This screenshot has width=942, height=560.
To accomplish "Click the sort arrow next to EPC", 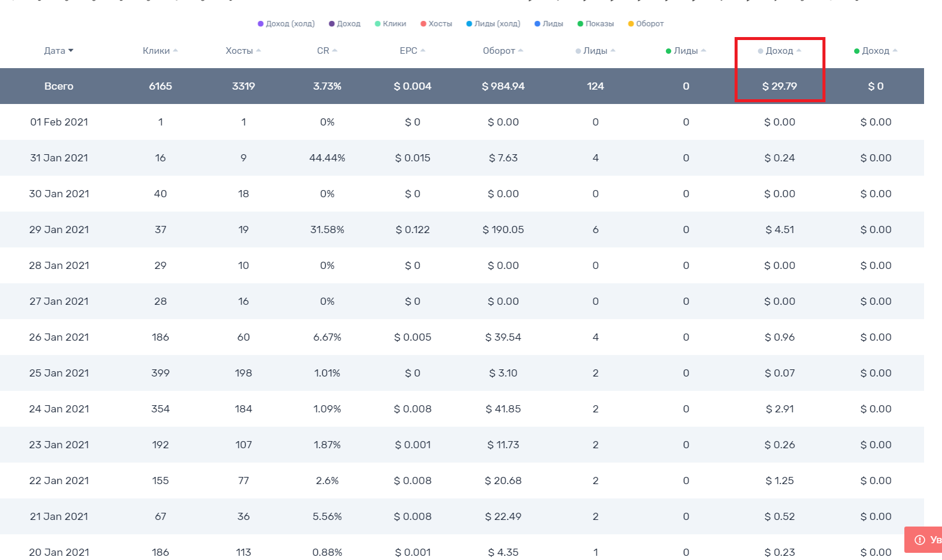I will point(423,51).
